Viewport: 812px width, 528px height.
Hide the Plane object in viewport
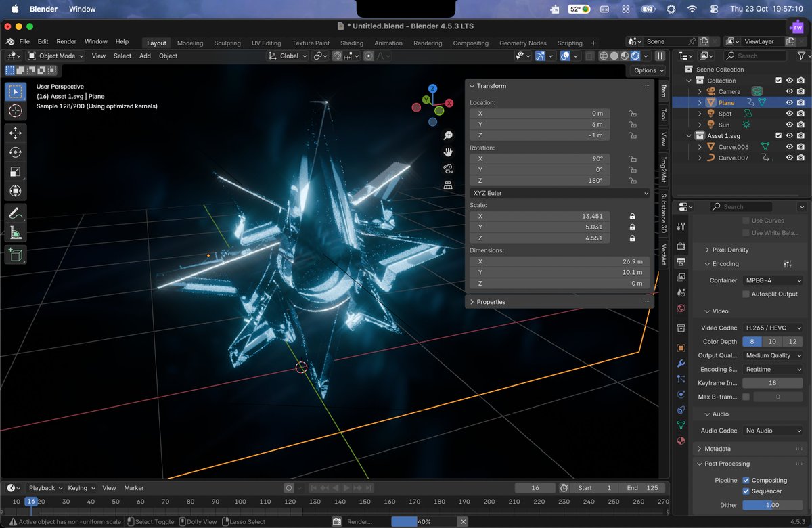789,103
